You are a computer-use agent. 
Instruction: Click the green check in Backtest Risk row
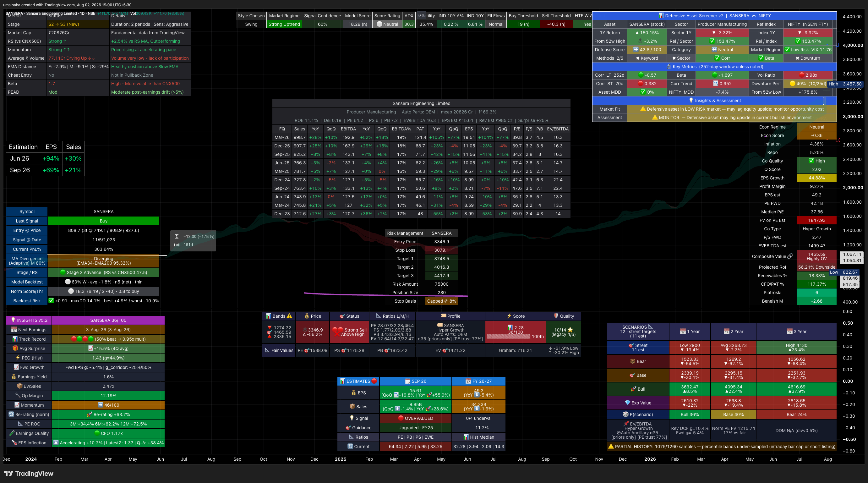pyautogui.click(x=51, y=300)
